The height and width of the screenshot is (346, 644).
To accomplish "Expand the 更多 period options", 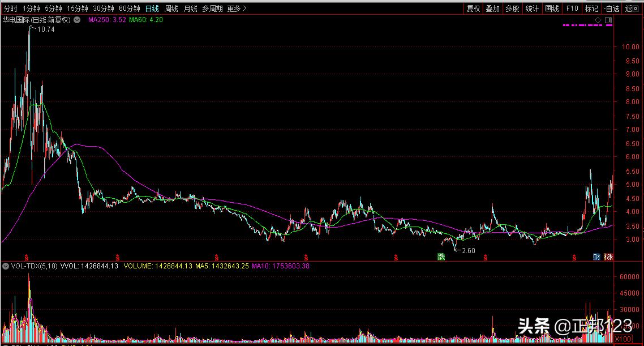I will pos(237,8).
